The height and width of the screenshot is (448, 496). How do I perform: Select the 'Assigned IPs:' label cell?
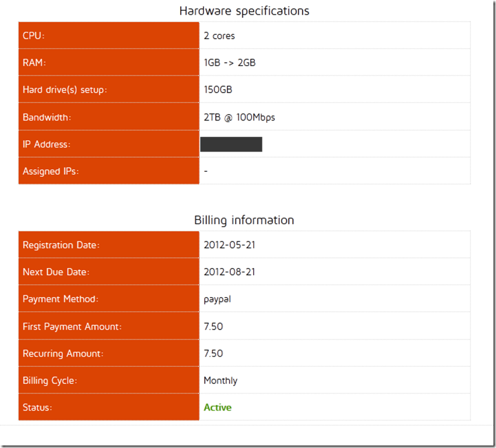(x=109, y=170)
